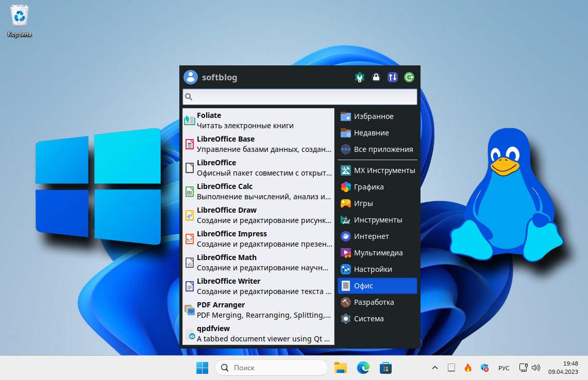Start LibreOffice Draw

click(x=258, y=215)
